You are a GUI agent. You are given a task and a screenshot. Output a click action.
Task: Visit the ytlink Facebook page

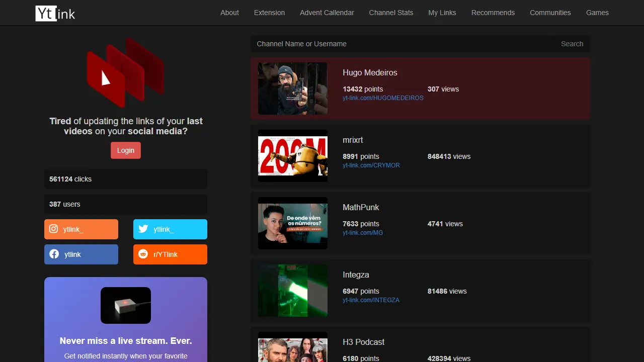coord(81,254)
